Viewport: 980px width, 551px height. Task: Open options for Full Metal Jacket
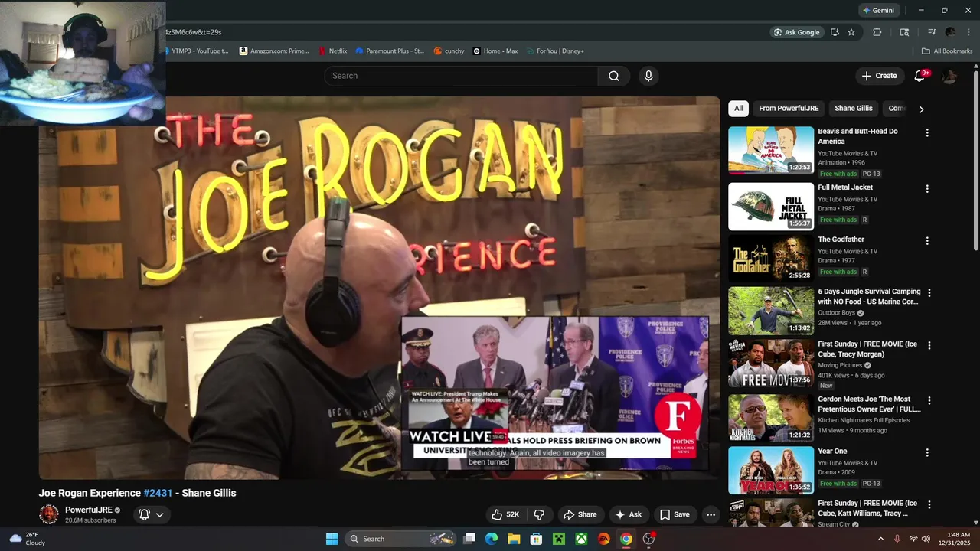pyautogui.click(x=927, y=188)
